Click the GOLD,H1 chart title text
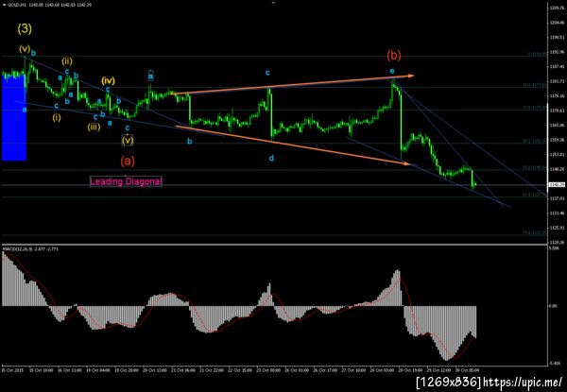The height and width of the screenshot is (392, 567). pyautogui.click(x=16, y=6)
